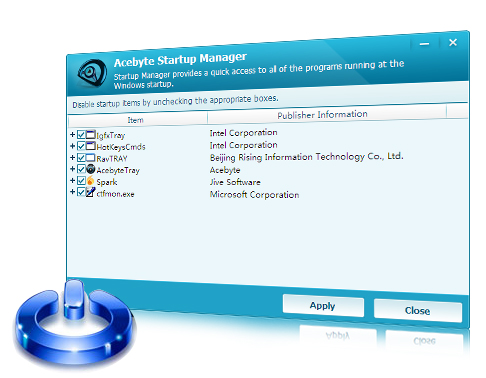Select the RavTRAY item name

click(x=112, y=158)
